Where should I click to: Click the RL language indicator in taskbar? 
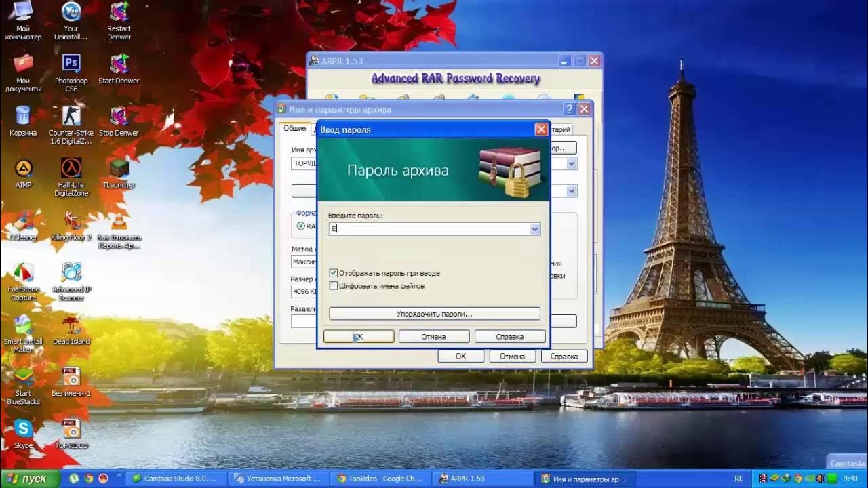[738, 479]
